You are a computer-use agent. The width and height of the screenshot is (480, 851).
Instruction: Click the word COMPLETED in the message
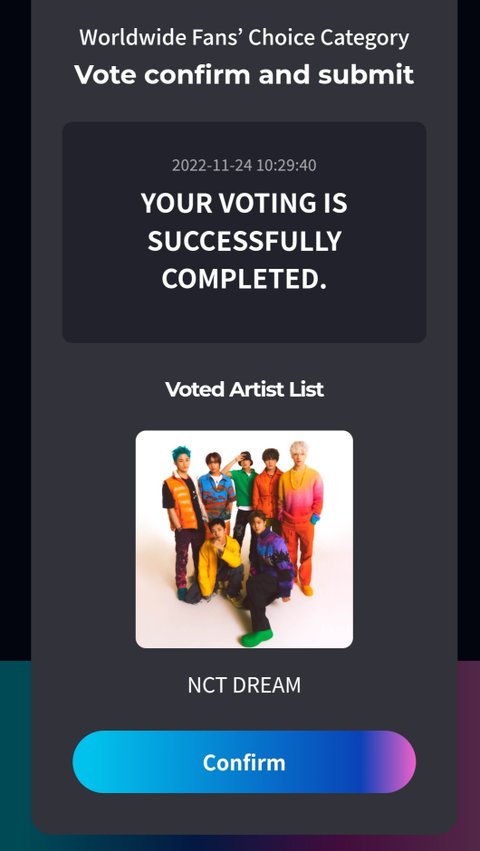coord(242,279)
